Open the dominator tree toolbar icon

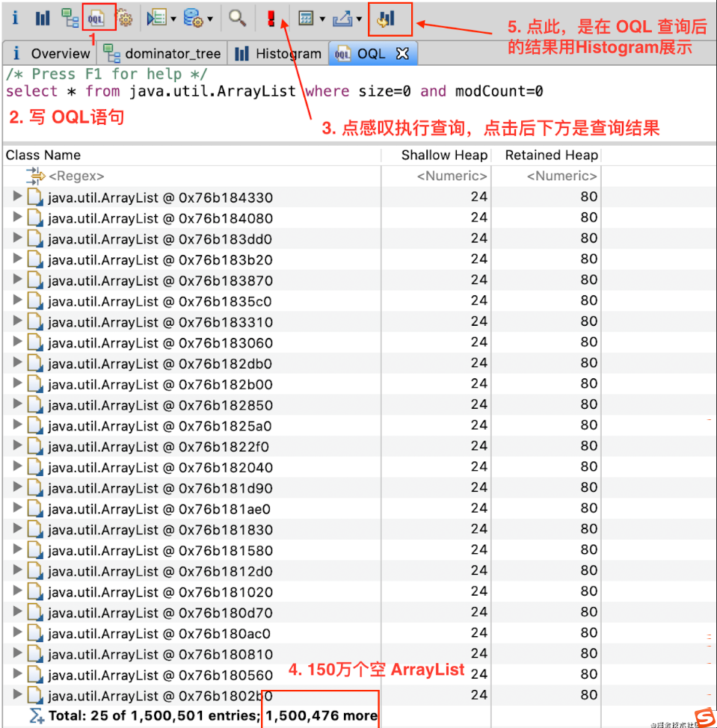[x=70, y=19]
